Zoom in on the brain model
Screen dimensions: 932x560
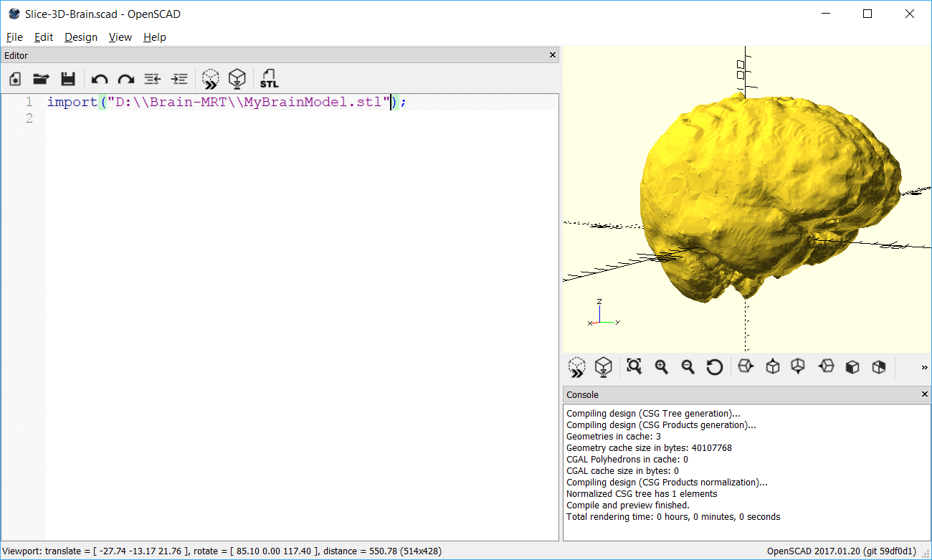pyautogui.click(x=661, y=367)
